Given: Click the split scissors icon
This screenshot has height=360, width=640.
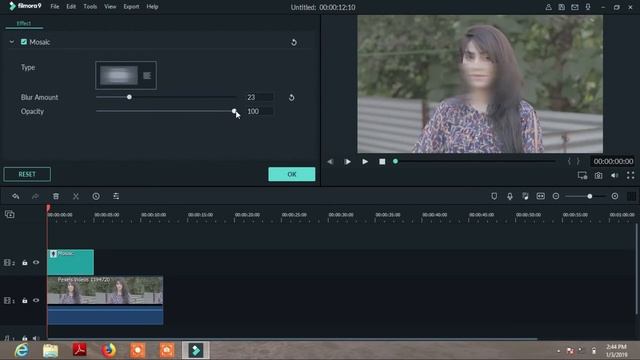Looking at the screenshot, I should pos(76,196).
